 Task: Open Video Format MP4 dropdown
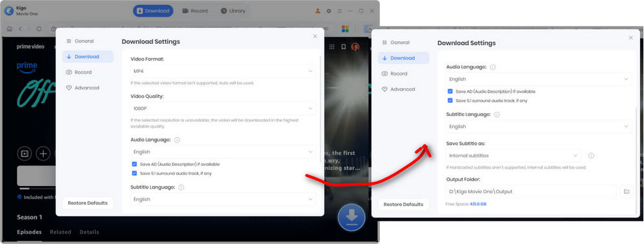pyautogui.click(x=223, y=71)
